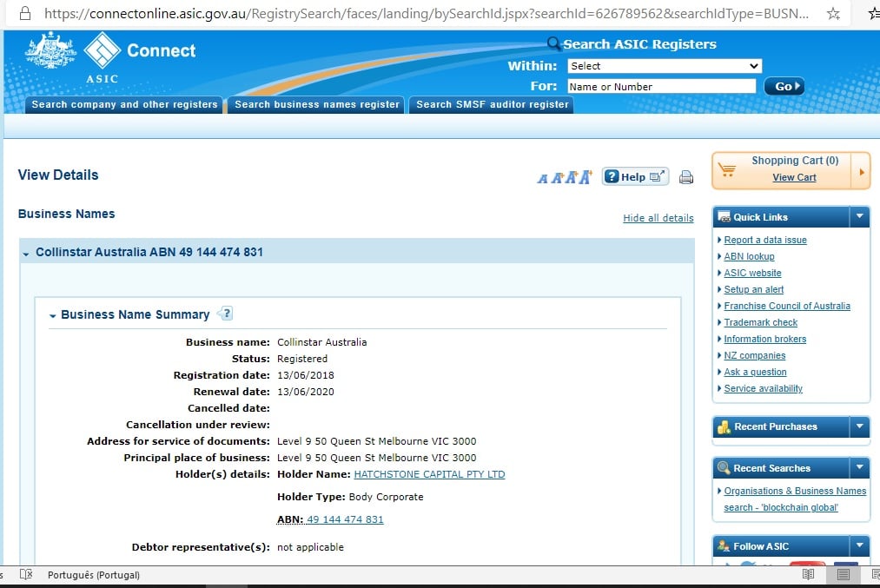
Task: Click the ASIC Connect logo
Action: tap(140, 58)
